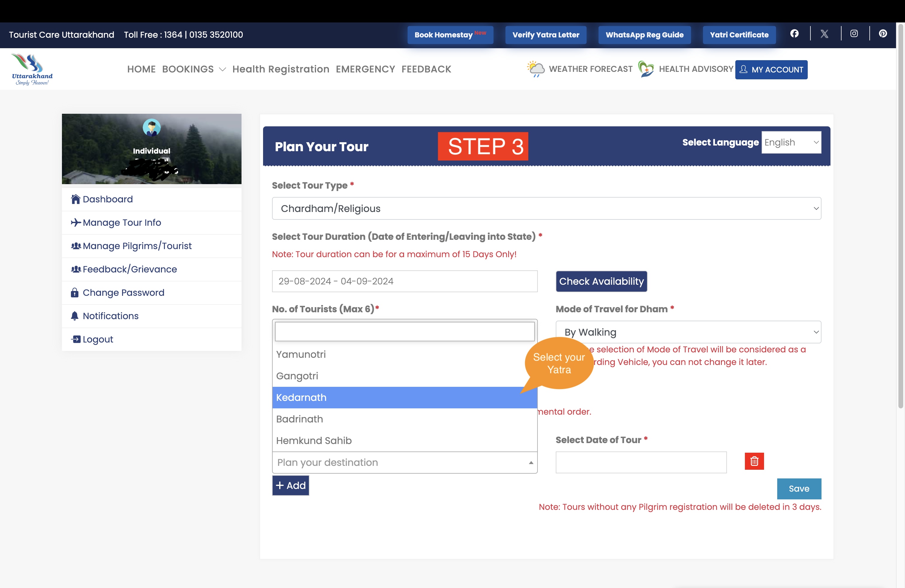Open the Instagram icon
This screenshot has height=588, width=905.
[854, 34]
